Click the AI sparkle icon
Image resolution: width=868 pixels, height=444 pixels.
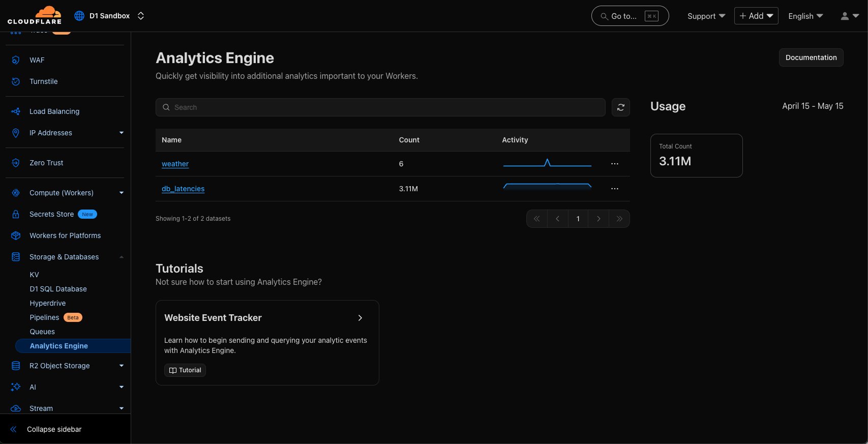16,387
